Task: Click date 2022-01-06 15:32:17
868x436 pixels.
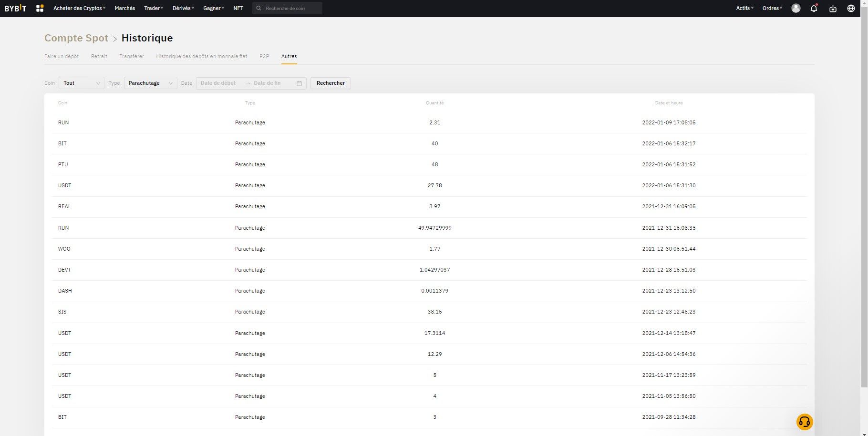Action: [x=669, y=143]
